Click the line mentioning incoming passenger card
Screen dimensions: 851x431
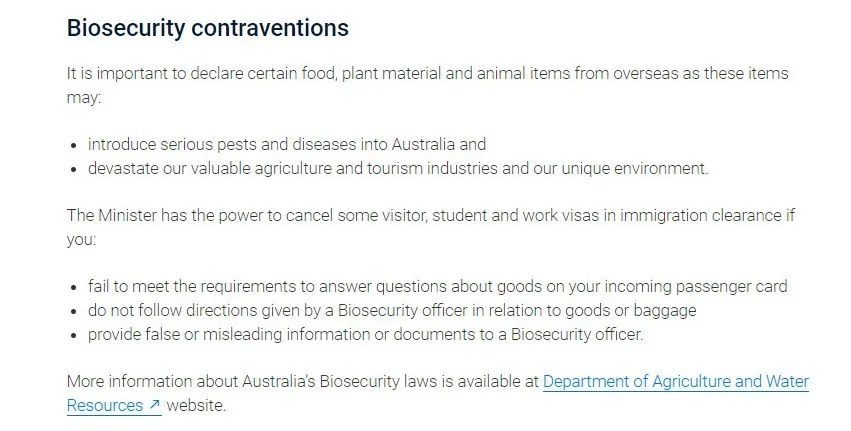437,286
